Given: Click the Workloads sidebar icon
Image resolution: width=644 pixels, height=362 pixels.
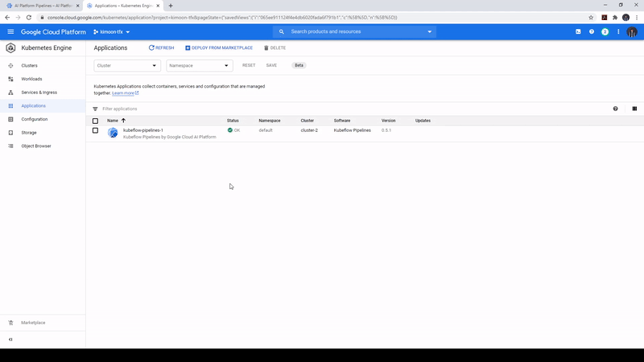Looking at the screenshot, I should pyautogui.click(x=10, y=79).
